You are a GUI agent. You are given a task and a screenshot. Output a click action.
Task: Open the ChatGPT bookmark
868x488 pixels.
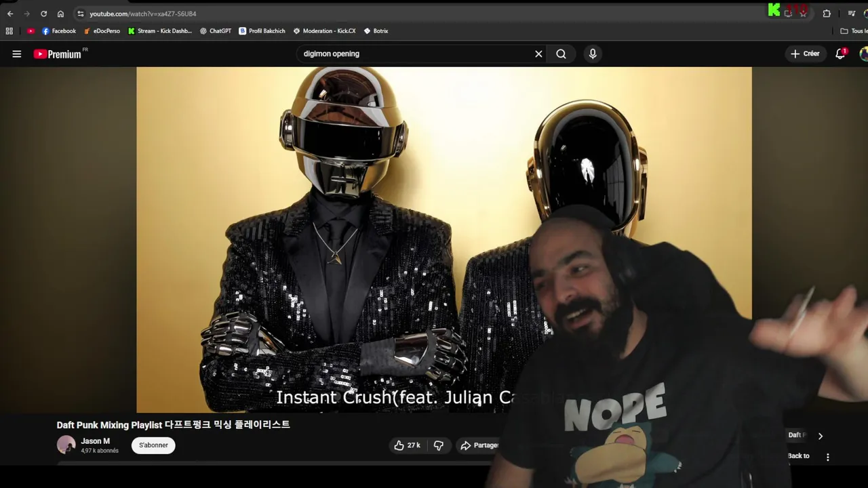click(216, 30)
